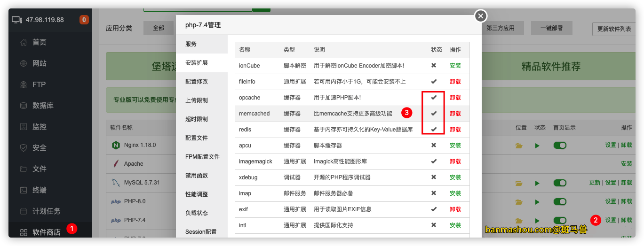The width and height of the screenshot is (644, 246).
Task: Click the 终端 terminal icon
Action: click(x=24, y=190)
